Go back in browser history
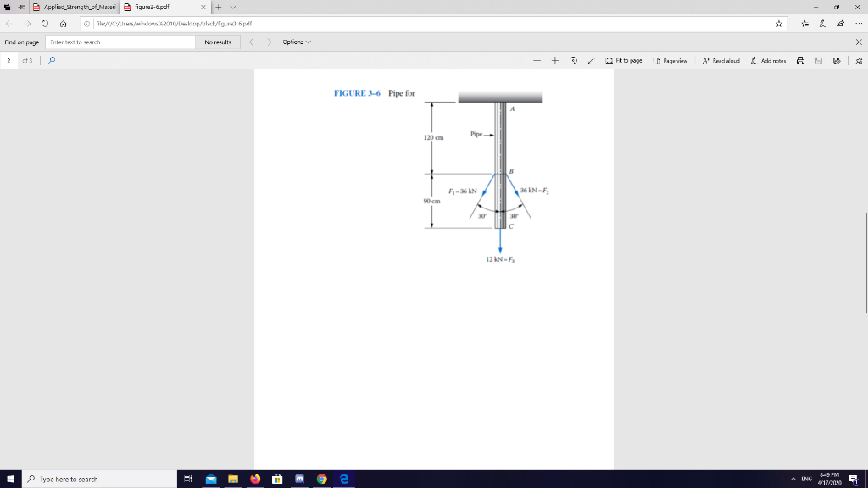868x488 pixels. point(8,24)
